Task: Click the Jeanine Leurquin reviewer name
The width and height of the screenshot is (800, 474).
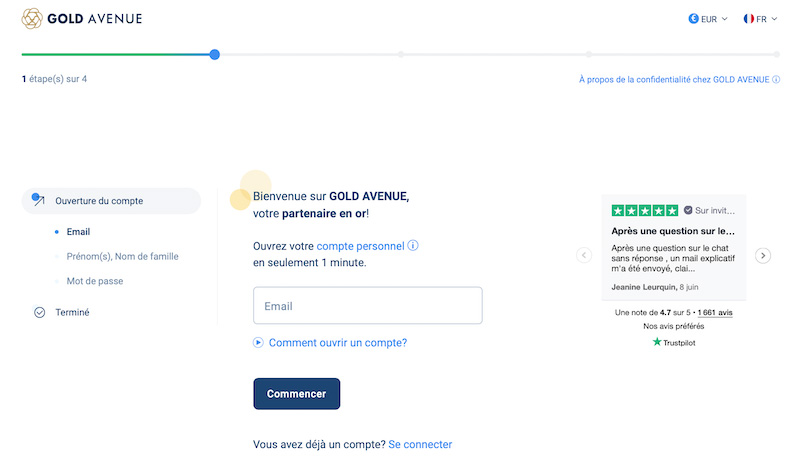Action: click(644, 287)
